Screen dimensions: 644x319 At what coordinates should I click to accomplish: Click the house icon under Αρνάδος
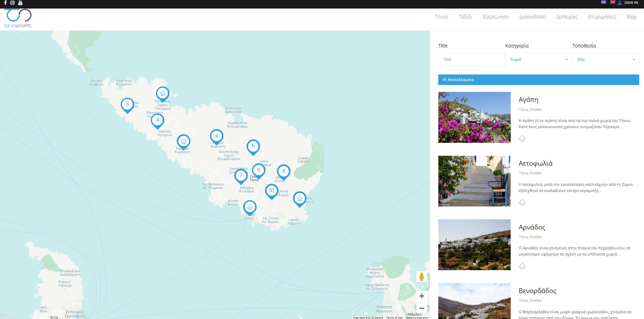[522, 266]
